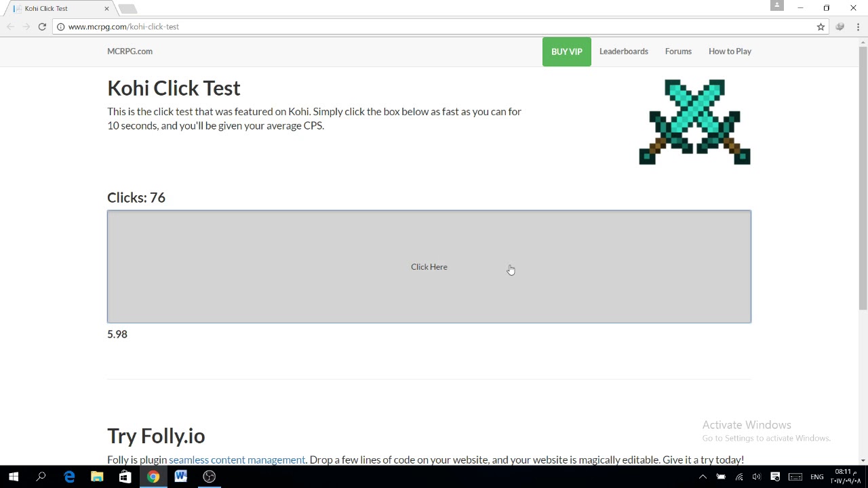Open the How to Play link
The height and width of the screenshot is (488, 868).
click(730, 52)
